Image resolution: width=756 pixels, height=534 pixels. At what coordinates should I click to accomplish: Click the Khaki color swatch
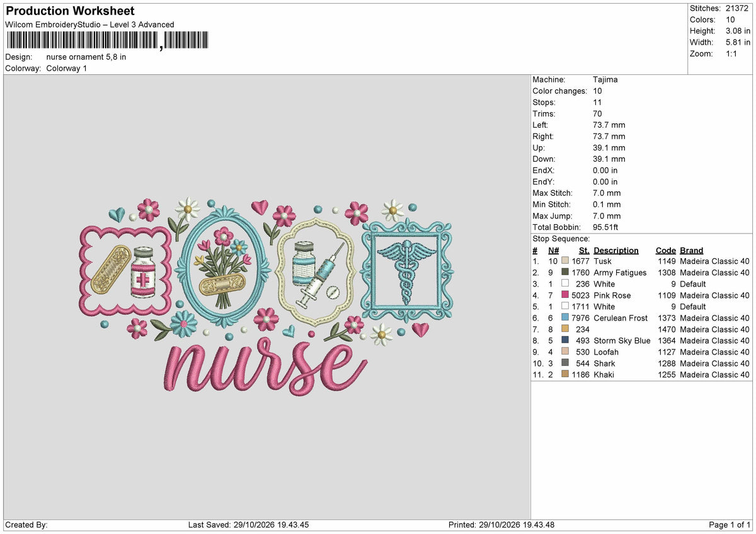[565, 375]
